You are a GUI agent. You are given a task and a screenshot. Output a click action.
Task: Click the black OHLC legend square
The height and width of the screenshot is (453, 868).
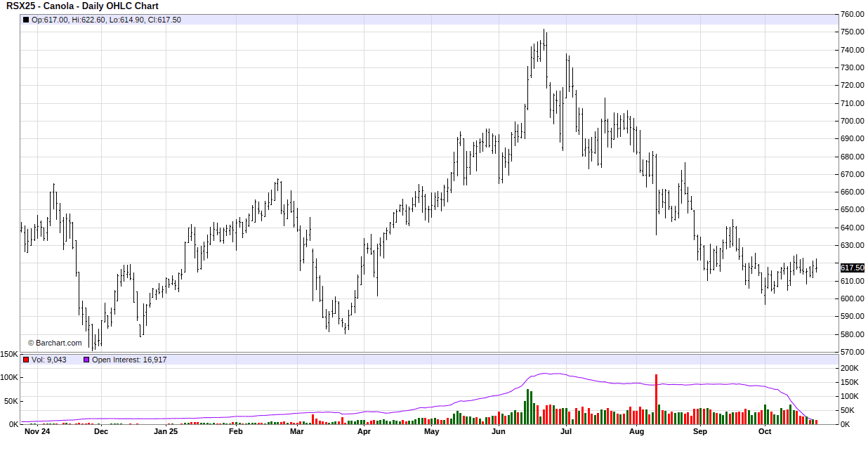pos(26,20)
